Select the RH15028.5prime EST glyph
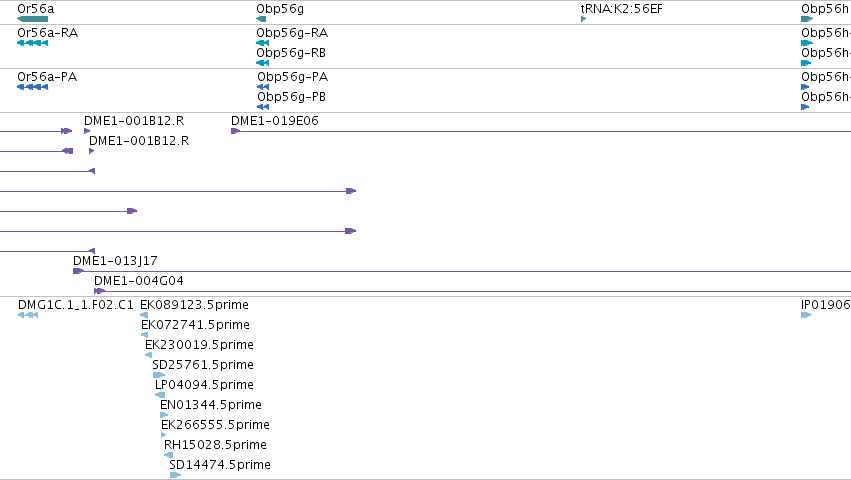Viewport: 851px width, 480px height. tap(169, 455)
